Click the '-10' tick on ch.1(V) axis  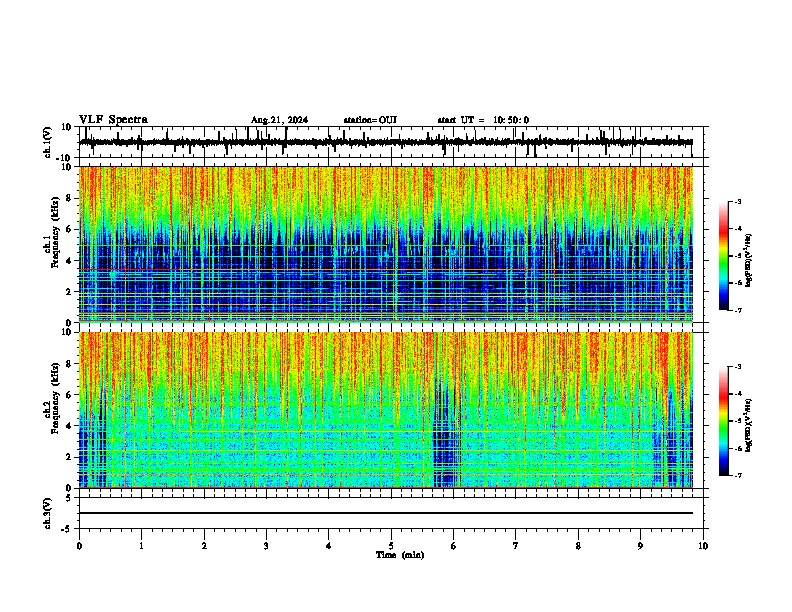pyautogui.click(x=65, y=158)
